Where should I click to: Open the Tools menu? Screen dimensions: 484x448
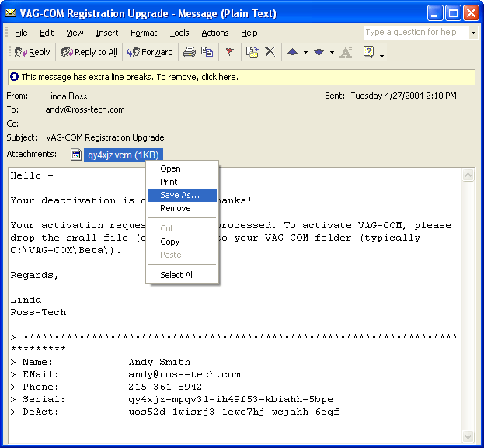[x=179, y=33]
